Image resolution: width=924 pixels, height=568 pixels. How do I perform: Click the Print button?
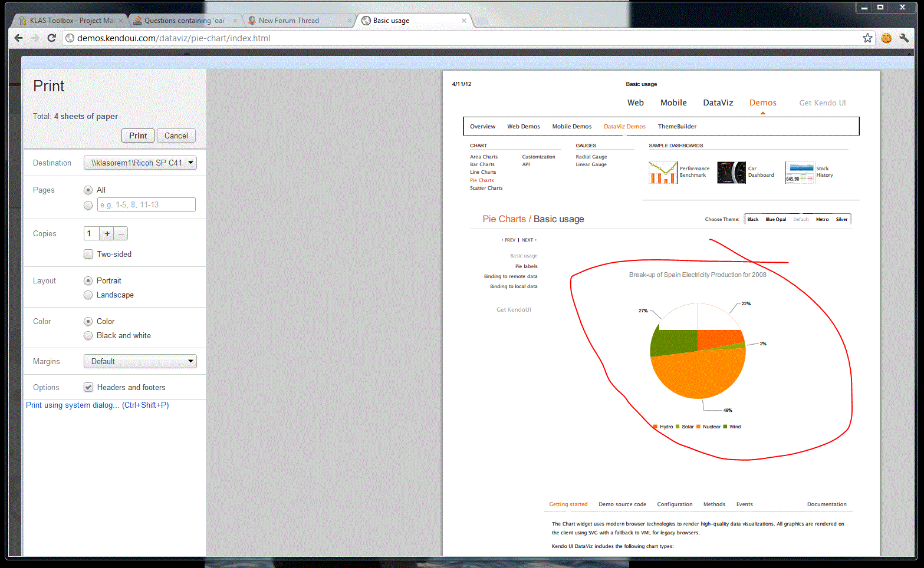pos(138,136)
